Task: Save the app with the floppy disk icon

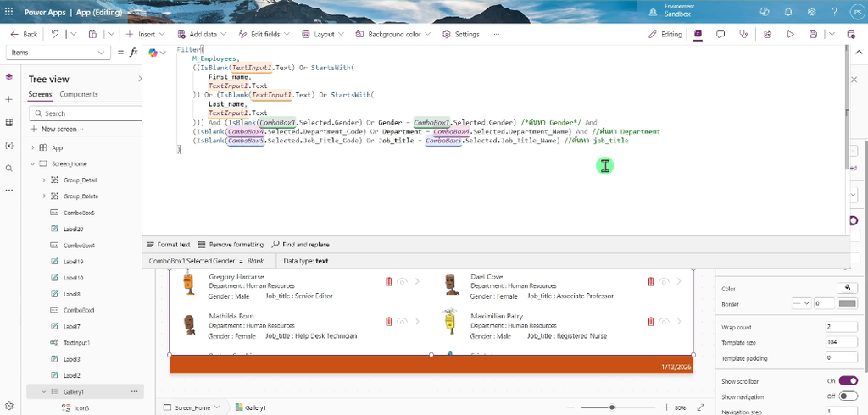Action: [813, 35]
